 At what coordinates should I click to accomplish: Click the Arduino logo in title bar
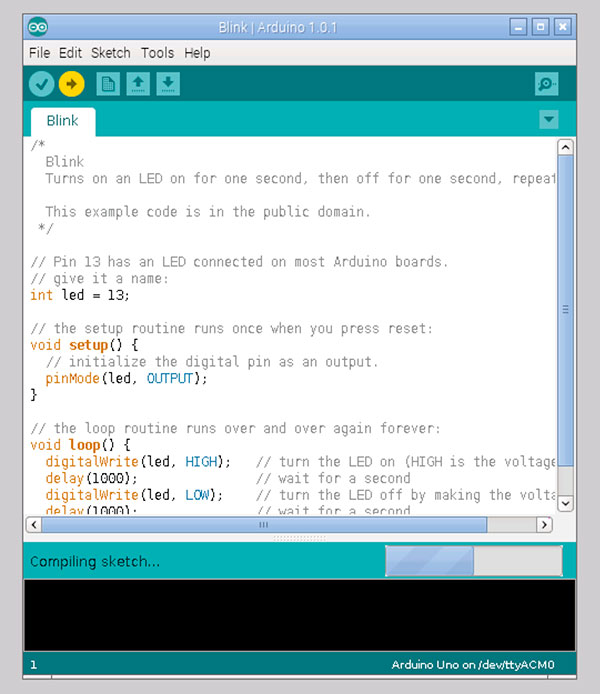[38, 27]
